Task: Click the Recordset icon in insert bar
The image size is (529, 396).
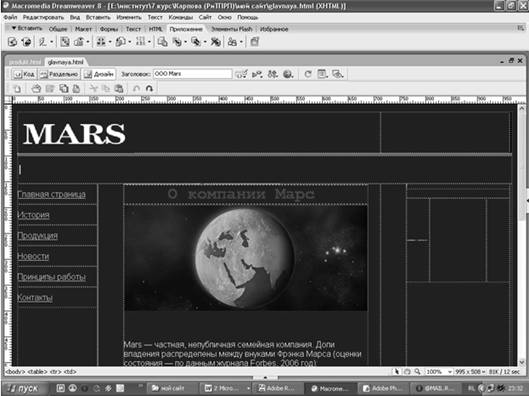Action: 12,42
